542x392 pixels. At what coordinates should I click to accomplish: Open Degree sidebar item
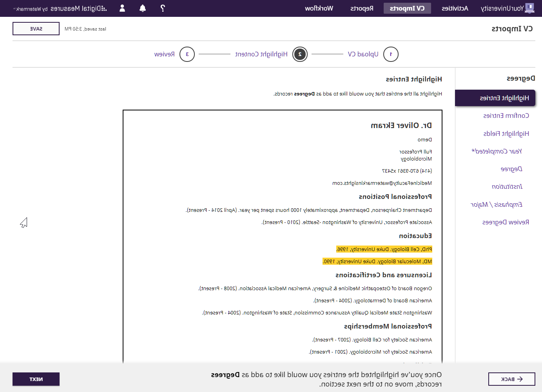[511, 169]
